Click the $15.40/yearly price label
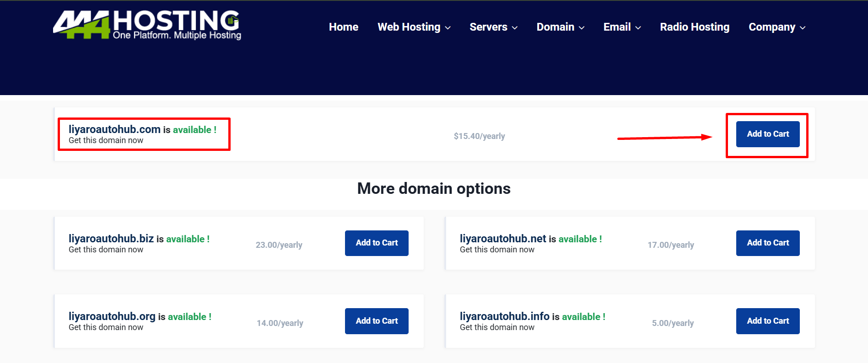This screenshot has width=868, height=363. (479, 136)
